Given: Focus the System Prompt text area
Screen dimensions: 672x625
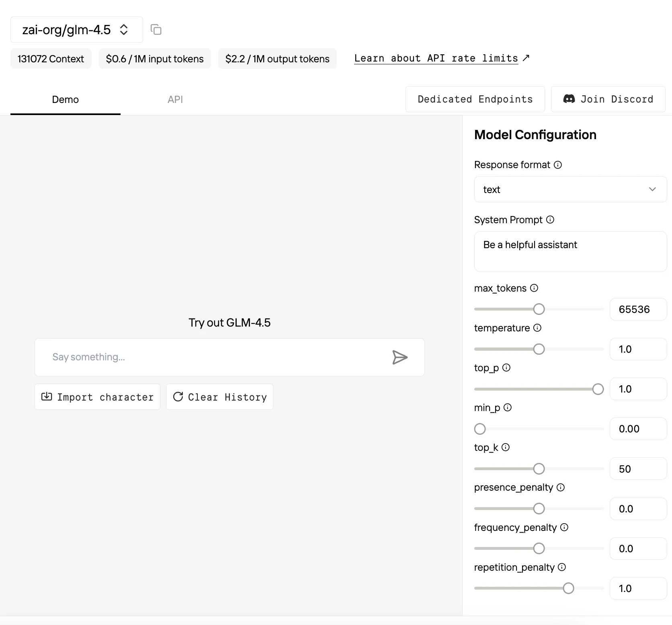Looking at the screenshot, I should click(x=570, y=251).
